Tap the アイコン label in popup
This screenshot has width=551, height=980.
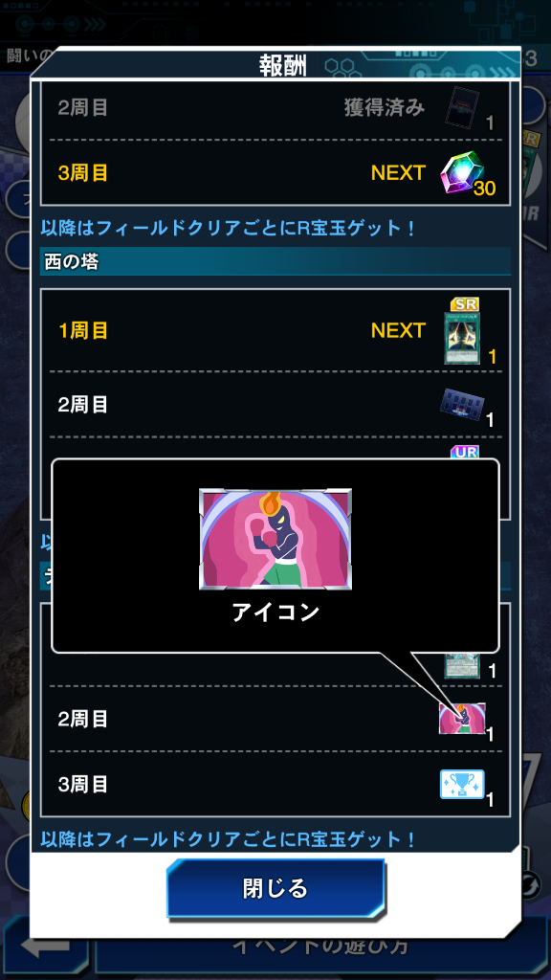(275, 612)
